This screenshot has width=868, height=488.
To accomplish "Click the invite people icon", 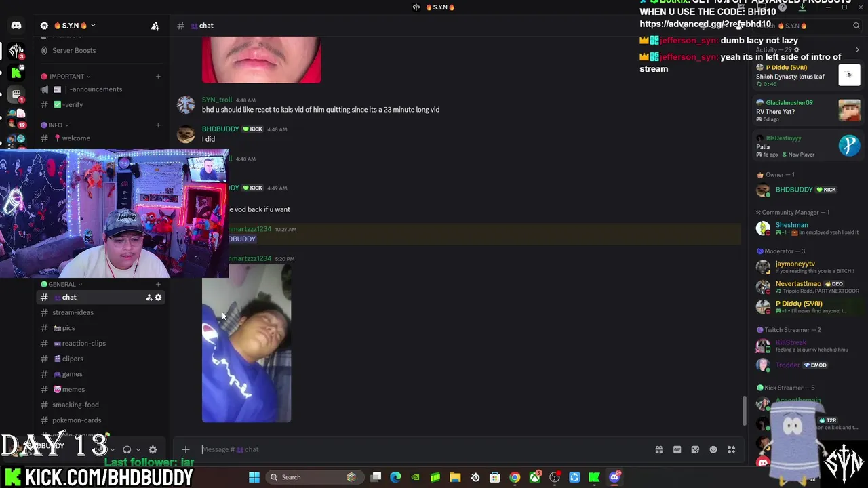I will click(x=155, y=26).
